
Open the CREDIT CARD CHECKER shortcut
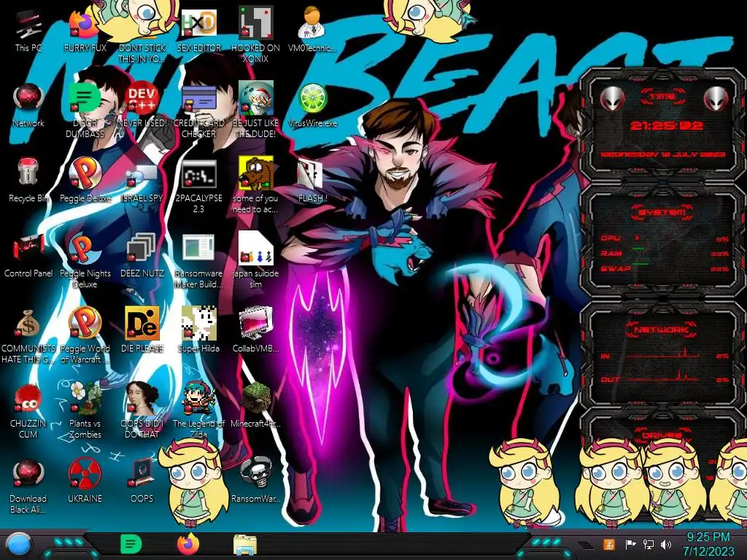pyautogui.click(x=198, y=111)
